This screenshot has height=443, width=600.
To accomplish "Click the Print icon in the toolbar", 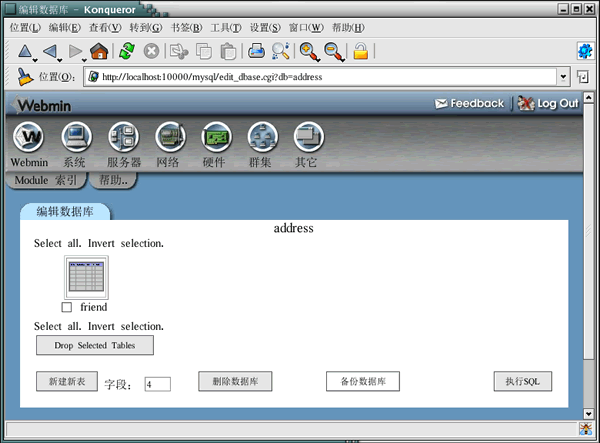I will [256, 51].
